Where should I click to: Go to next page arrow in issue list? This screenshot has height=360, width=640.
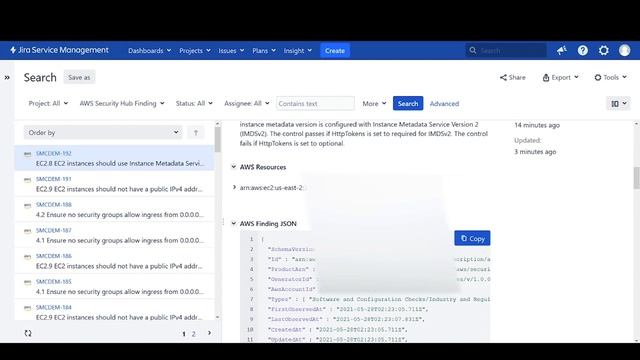pyautogui.click(x=209, y=333)
